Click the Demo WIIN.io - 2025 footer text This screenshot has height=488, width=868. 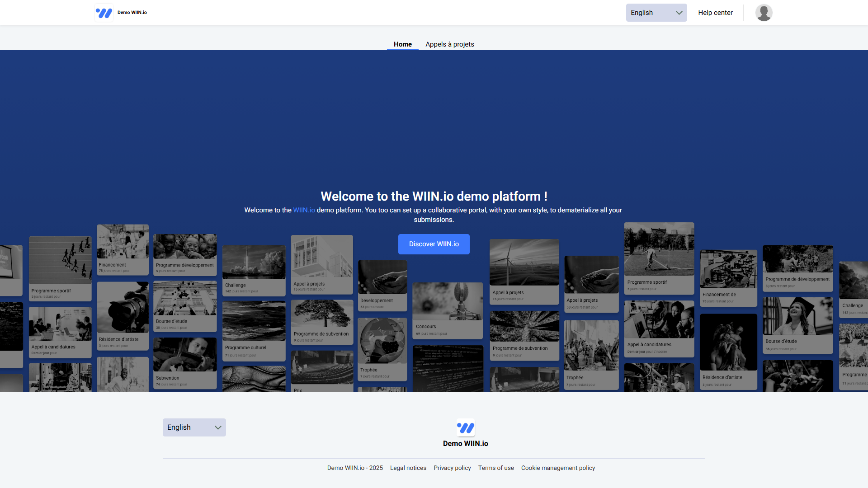pos(355,468)
